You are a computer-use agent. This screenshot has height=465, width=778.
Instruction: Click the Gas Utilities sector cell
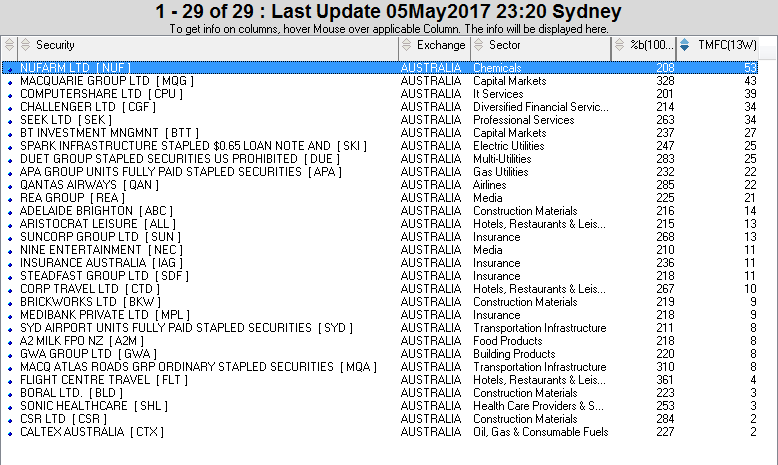point(501,171)
